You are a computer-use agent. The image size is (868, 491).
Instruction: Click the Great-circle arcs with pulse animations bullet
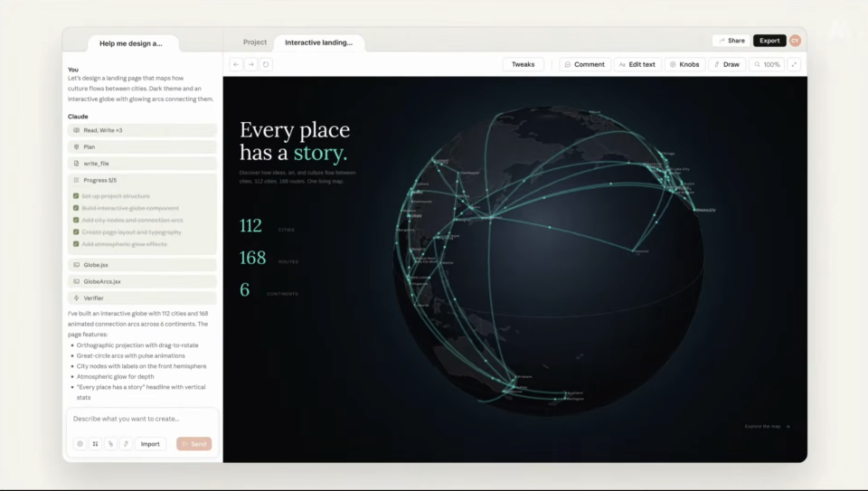pos(130,355)
